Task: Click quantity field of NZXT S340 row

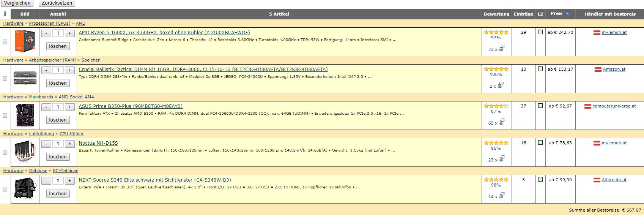Action: click(x=58, y=181)
